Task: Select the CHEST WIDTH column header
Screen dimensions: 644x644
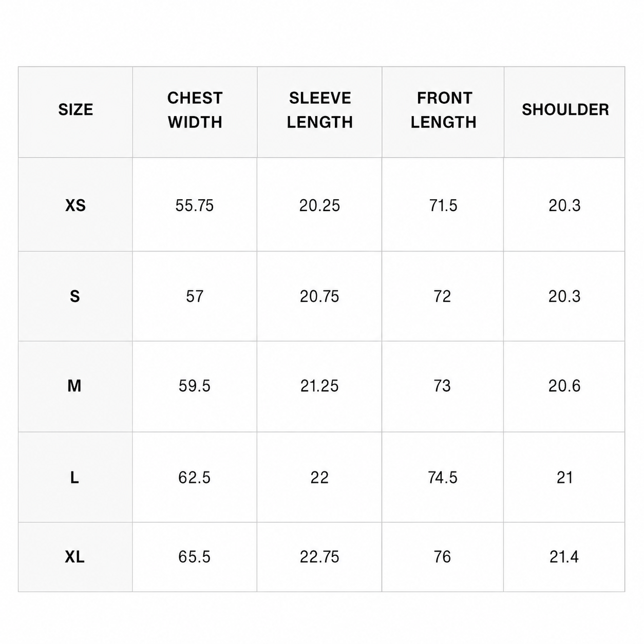Action: [195, 110]
